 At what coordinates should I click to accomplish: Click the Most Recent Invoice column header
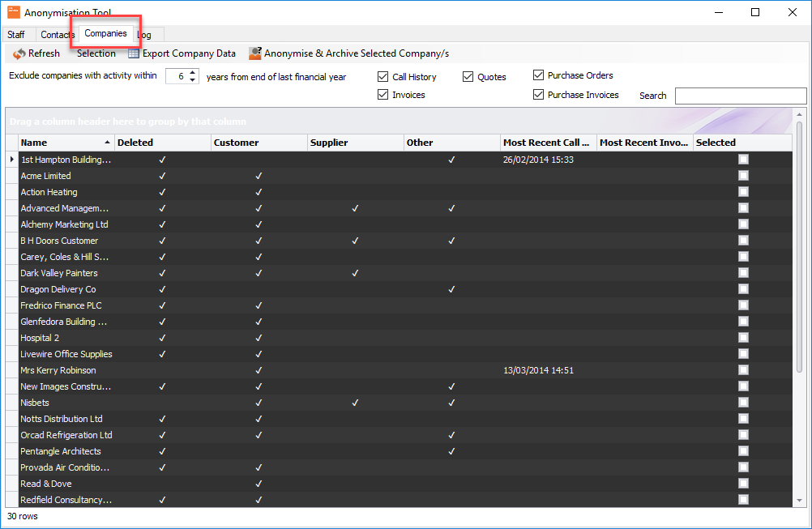645,143
